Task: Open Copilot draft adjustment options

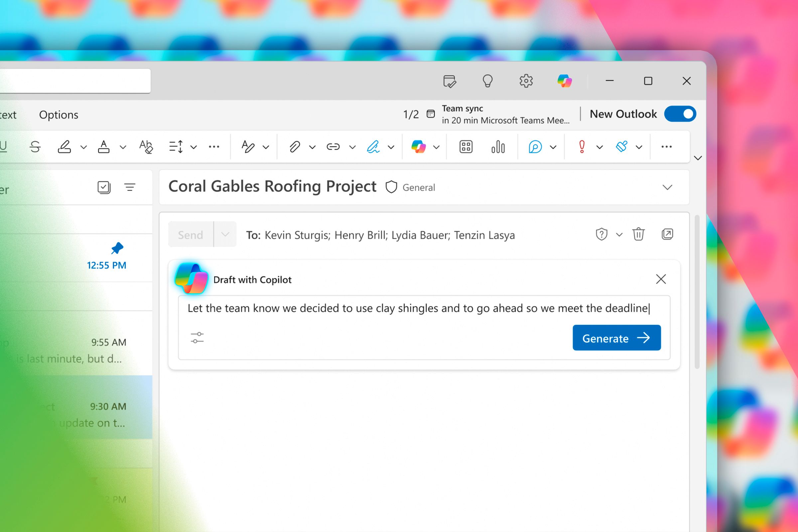Action: click(x=197, y=338)
